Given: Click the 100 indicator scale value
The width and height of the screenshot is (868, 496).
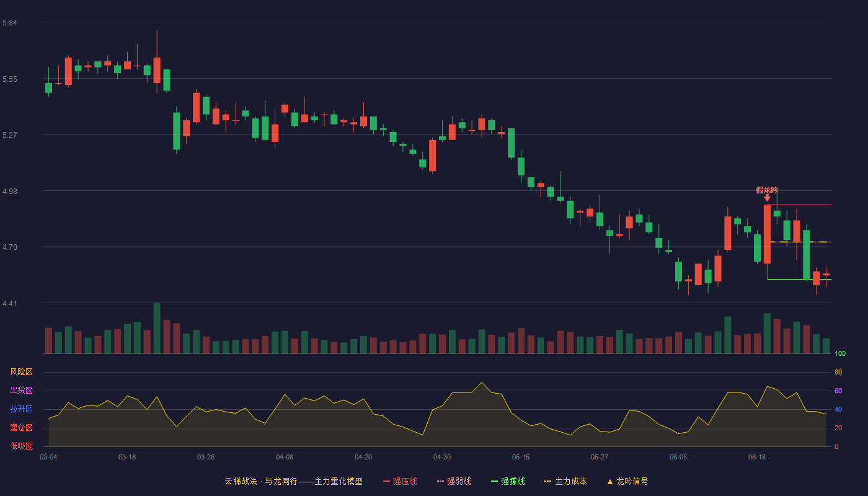Looking at the screenshot, I should pos(840,353).
